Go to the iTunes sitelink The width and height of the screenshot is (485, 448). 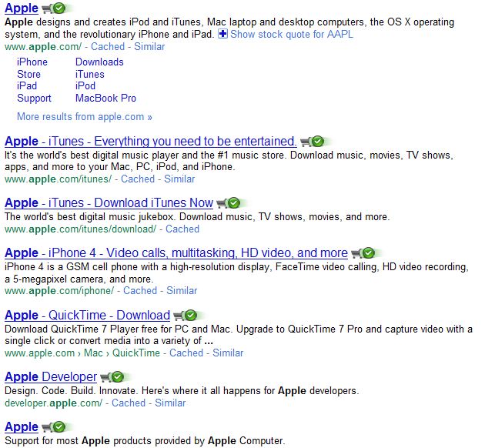click(x=90, y=74)
